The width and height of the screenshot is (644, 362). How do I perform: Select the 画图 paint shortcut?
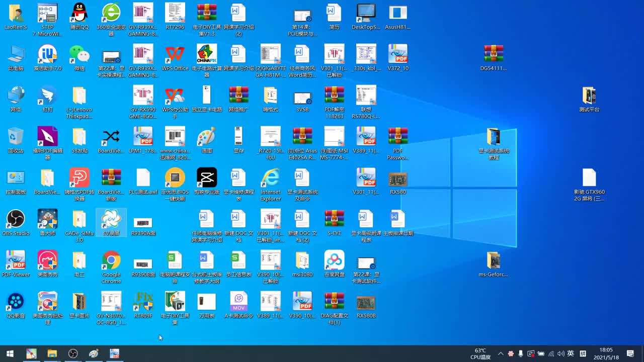207,140
